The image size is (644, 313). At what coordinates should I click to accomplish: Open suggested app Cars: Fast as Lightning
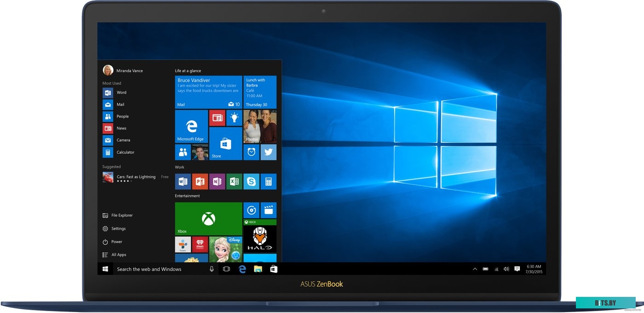(136, 178)
